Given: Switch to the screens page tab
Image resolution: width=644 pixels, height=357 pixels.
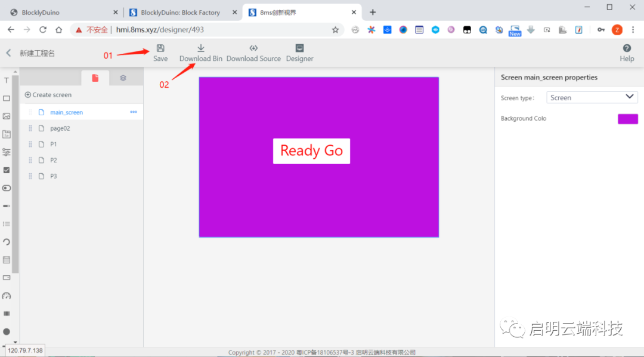Looking at the screenshot, I should coord(95,78).
